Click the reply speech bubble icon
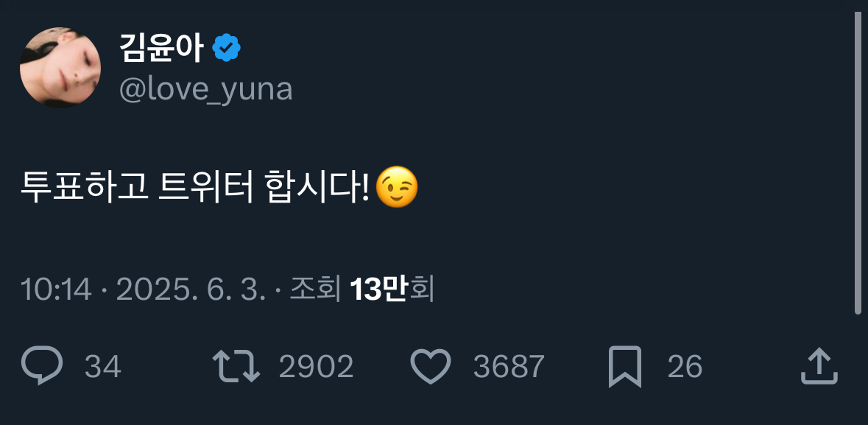This screenshot has height=425, width=868. (x=42, y=366)
